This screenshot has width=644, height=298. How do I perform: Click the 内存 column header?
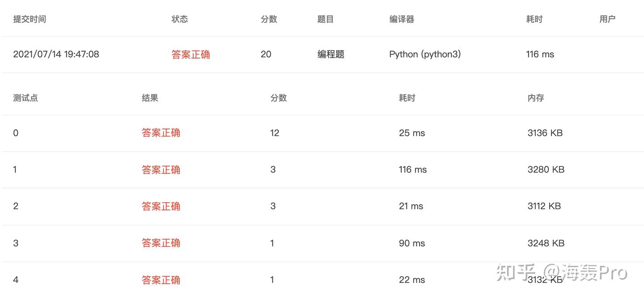(536, 98)
